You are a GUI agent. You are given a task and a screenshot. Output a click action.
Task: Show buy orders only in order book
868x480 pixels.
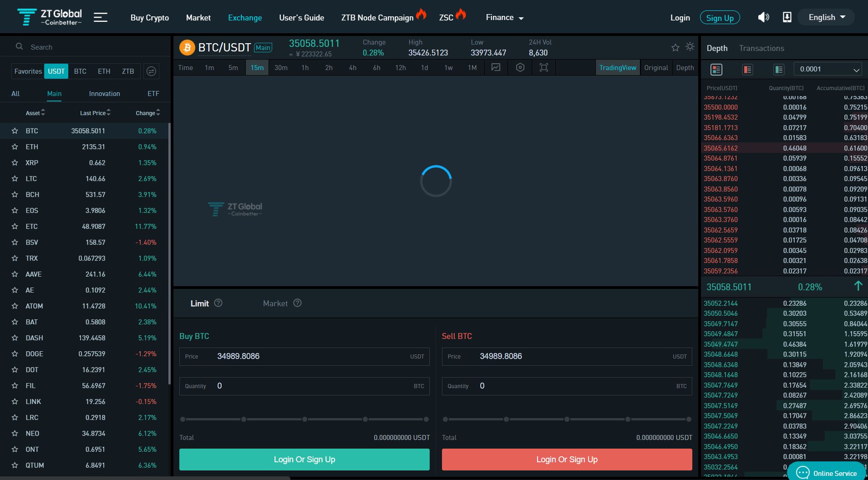778,70
